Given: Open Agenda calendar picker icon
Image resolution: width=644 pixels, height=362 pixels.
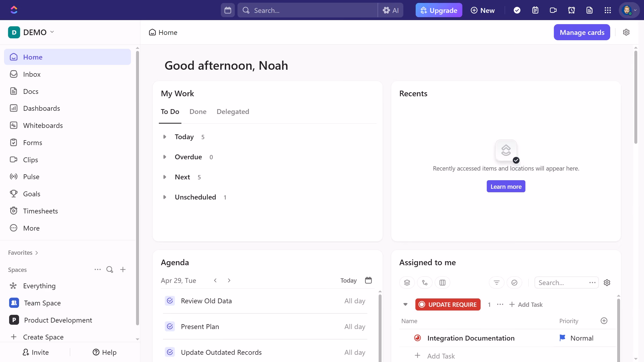Looking at the screenshot, I should point(368,280).
